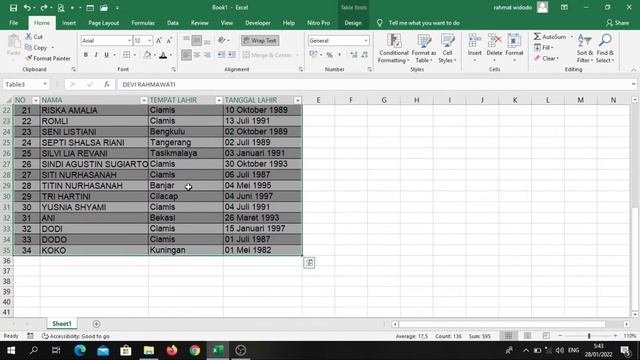Click the Font Color letter A
640x360 pixels.
[x=163, y=55]
